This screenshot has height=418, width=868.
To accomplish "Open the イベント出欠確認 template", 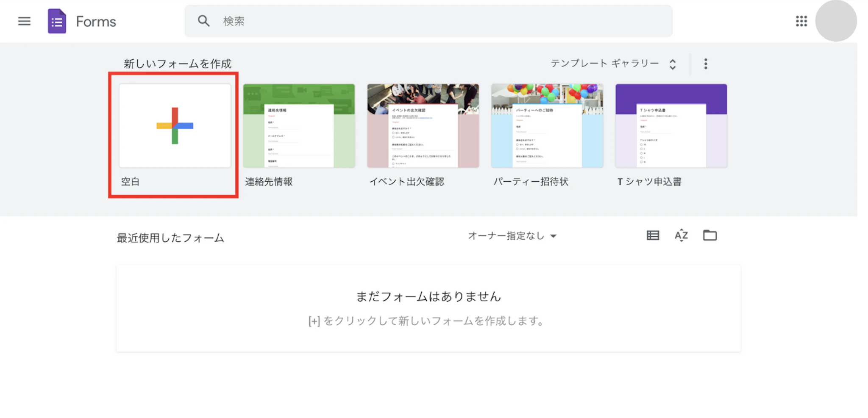I will (x=423, y=125).
